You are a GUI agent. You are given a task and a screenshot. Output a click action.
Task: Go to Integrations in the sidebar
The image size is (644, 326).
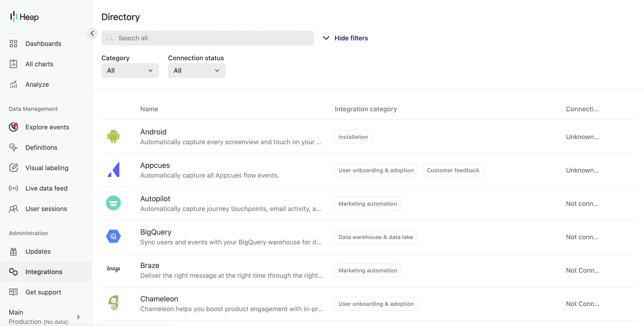44,272
